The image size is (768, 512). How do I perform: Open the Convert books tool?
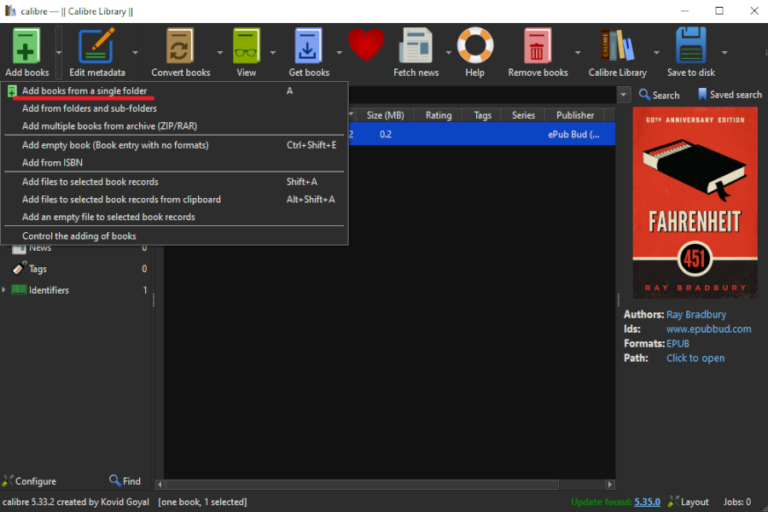[x=180, y=47]
